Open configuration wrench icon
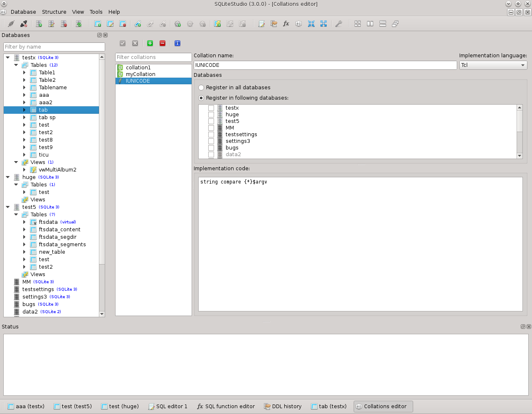The image size is (532, 414). point(339,24)
